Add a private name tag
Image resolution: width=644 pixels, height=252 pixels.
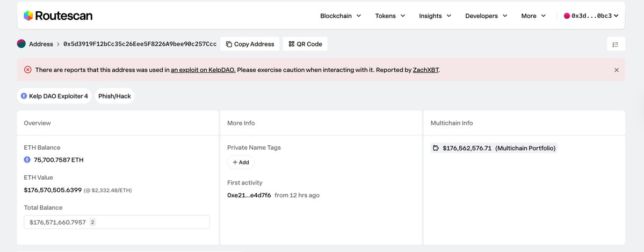click(241, 162)
